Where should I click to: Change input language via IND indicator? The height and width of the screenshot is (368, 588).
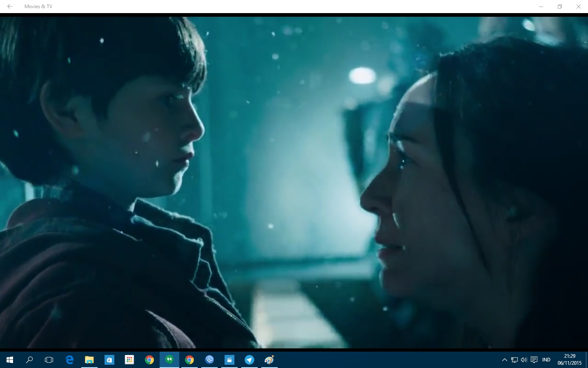coord(546,360)
